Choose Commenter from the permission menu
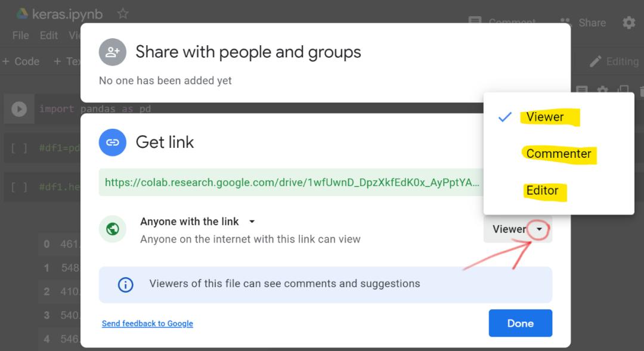This screenshot has width=644, height=351. click(559, 154)
